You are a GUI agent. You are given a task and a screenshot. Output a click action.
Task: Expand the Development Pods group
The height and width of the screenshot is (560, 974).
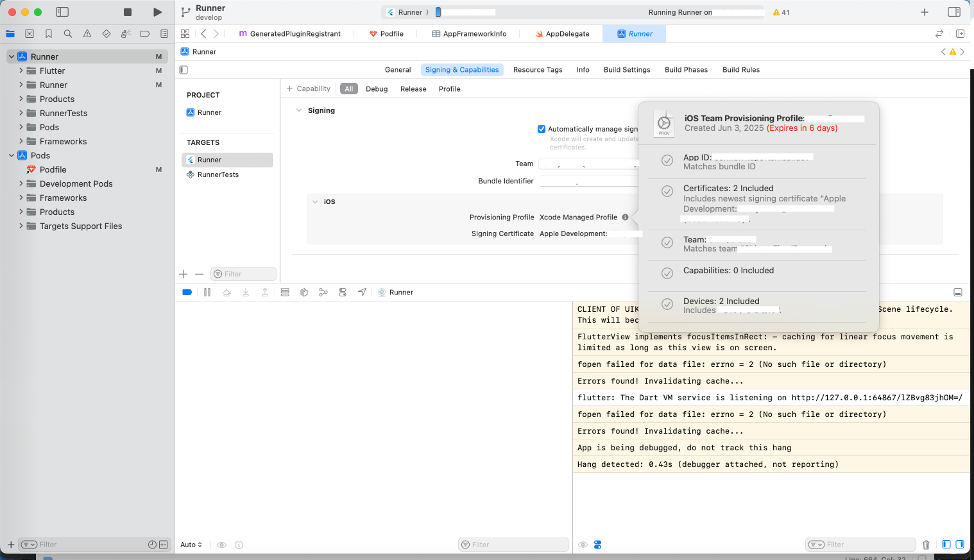tap(21, 183)
